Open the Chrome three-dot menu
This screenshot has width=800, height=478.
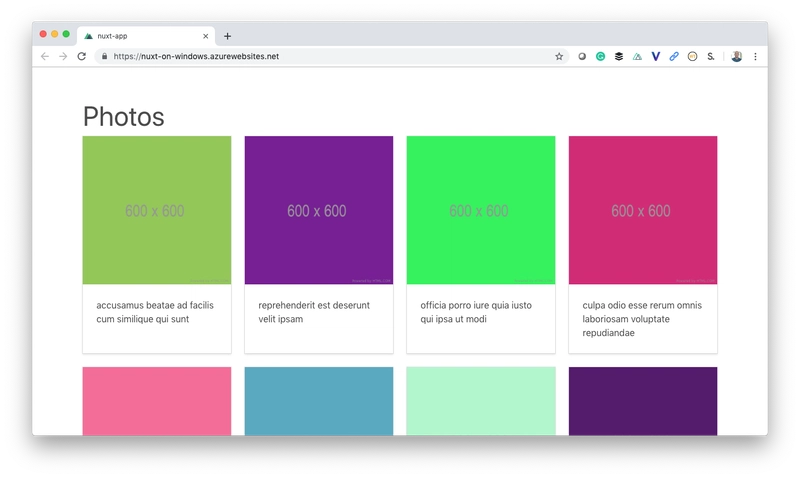[x=755, y=57]
